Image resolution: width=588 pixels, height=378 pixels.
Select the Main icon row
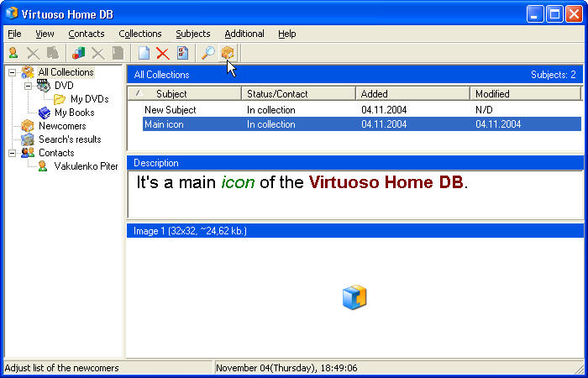(362, 124)
